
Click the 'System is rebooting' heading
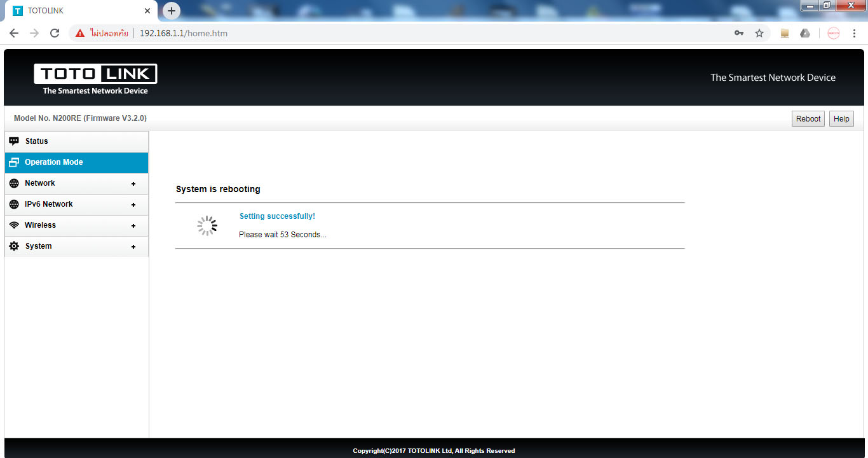click(x=218, y=189)
